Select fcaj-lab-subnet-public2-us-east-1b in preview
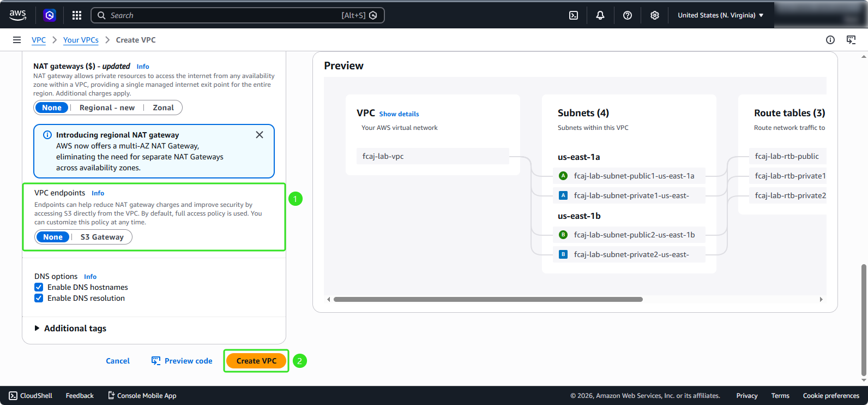Viewport: 868px width, 405px height. (629, 235)
